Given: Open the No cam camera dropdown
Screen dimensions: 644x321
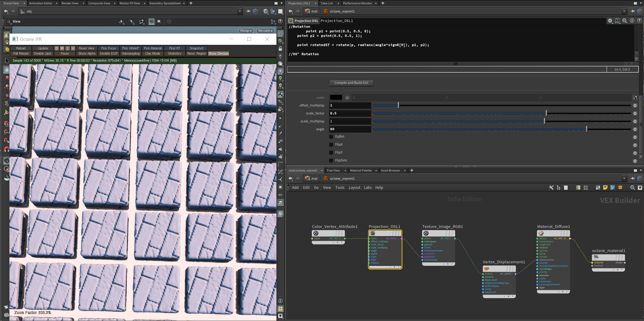Looking at the screenshot, I should tap(265, 31).
